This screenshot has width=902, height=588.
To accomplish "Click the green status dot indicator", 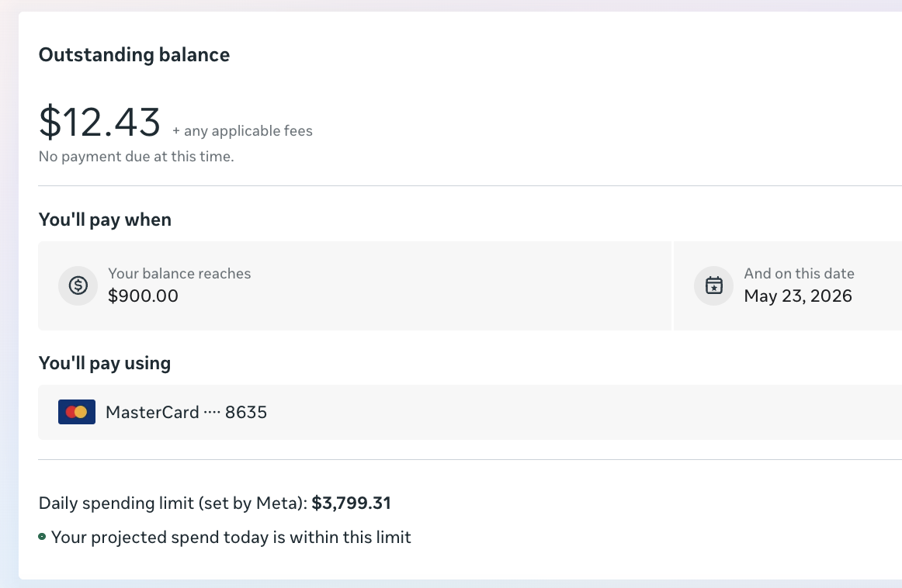I will (x=42, y=537).
